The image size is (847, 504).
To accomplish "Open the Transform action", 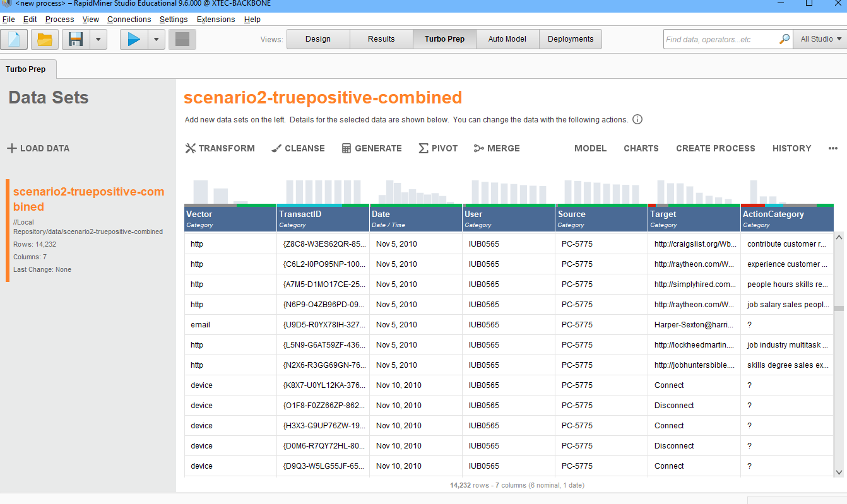I will 220,148.
